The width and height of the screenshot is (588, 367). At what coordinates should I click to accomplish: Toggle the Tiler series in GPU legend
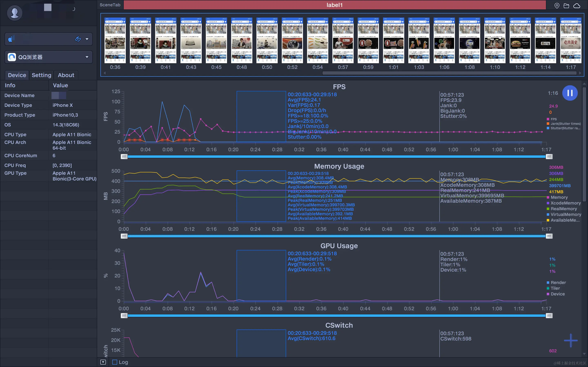tap(554, 288)
